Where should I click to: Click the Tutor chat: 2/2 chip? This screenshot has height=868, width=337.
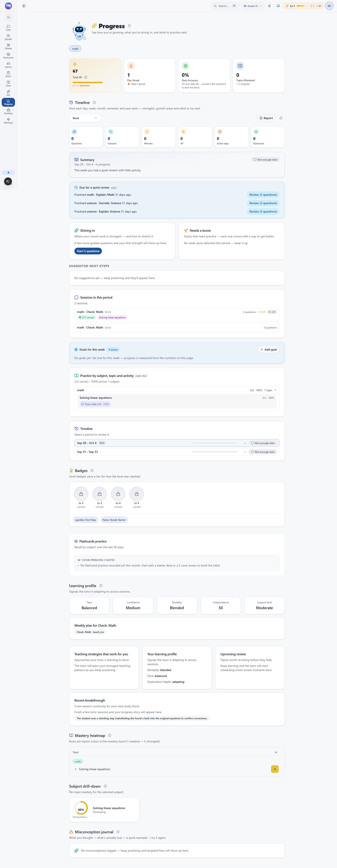click(95, 404)
